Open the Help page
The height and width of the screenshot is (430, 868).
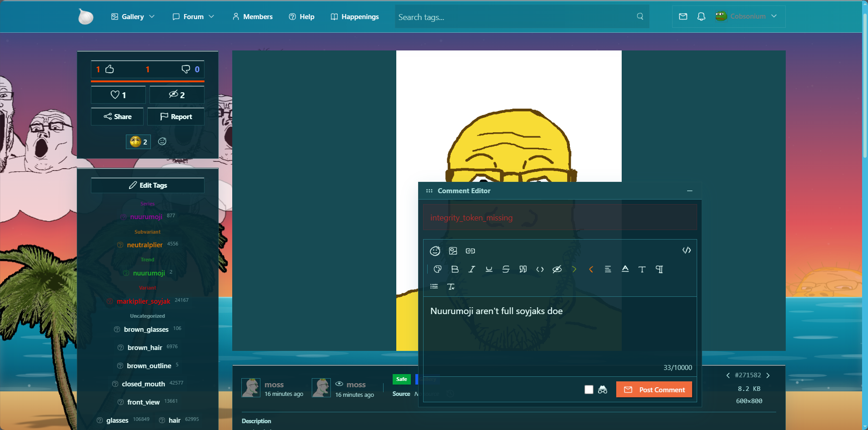[302, 16]
